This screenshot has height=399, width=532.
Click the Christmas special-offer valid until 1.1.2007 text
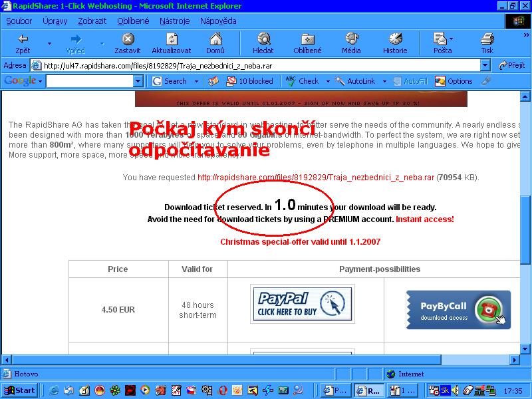coord(301,242)
